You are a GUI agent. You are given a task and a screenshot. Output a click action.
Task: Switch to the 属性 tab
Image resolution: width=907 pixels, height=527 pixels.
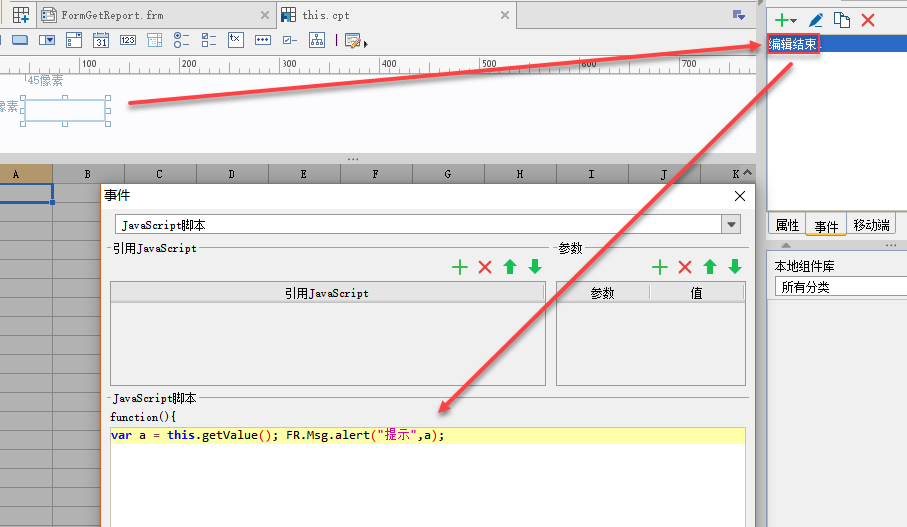point(787,225)
